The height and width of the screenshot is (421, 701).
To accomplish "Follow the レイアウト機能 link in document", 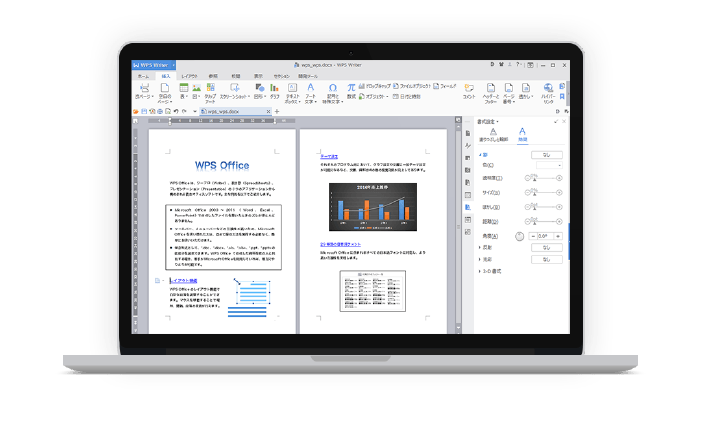I will 183,281.
